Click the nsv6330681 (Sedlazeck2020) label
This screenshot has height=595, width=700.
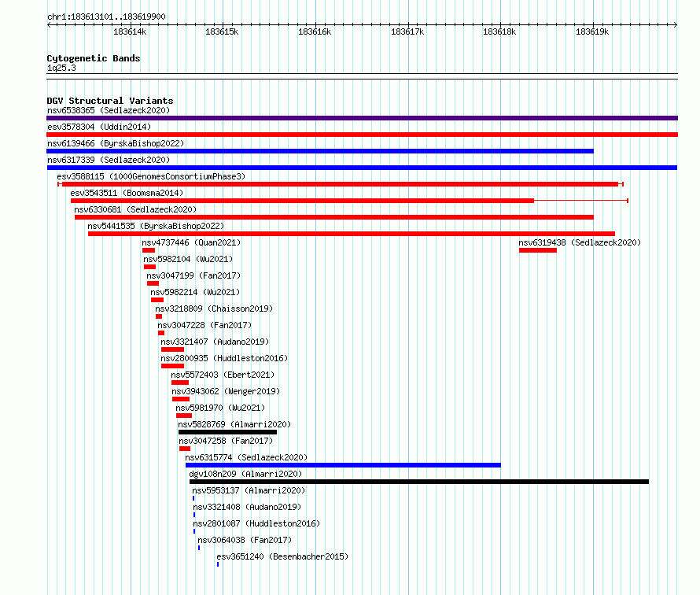click(135, 209)
